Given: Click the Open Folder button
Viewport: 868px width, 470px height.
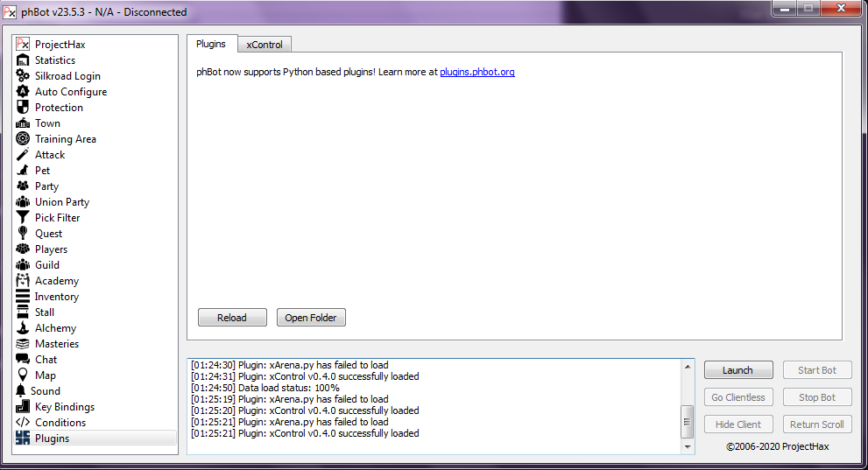Looking at the screenshot, I should tap(311, 318).
